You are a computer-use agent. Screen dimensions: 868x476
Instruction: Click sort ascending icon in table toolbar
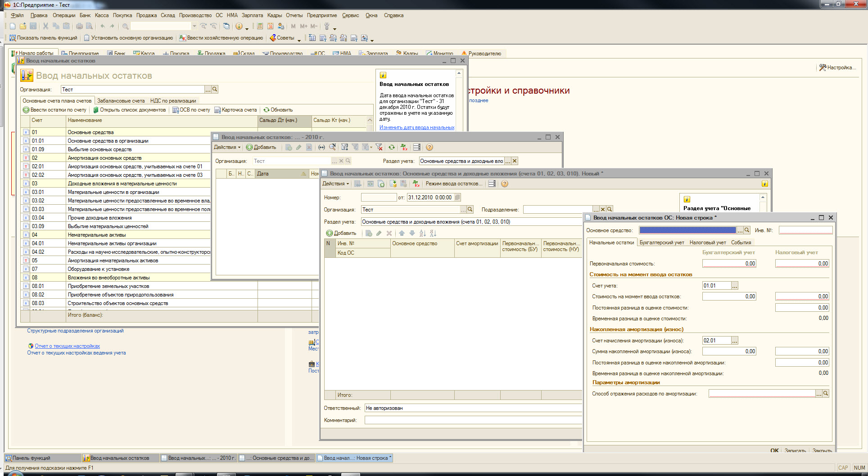click(x=422, y=233)
